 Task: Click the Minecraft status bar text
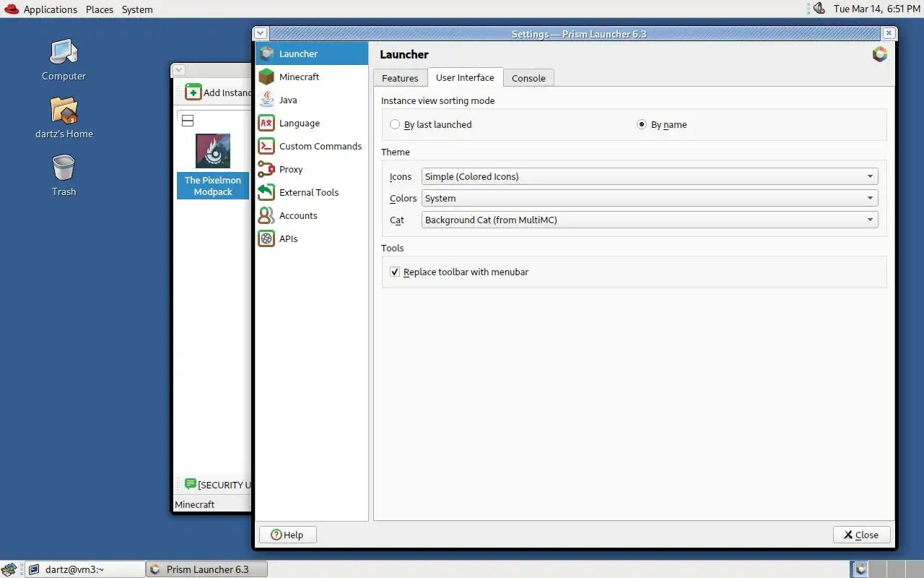click(x=195, y=504)
